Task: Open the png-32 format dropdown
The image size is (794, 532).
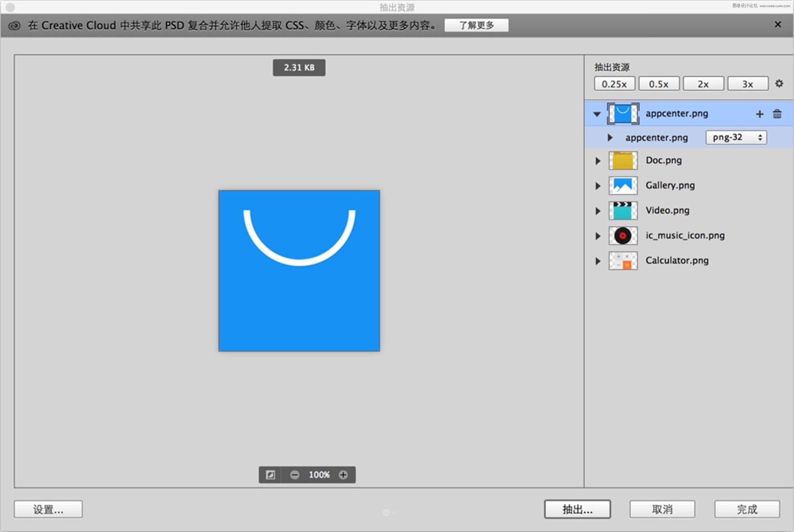Action: pos(736,137)
